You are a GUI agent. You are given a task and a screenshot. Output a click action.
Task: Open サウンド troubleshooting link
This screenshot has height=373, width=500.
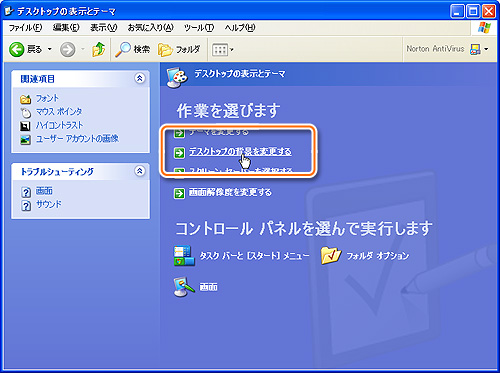pos(49,204)
